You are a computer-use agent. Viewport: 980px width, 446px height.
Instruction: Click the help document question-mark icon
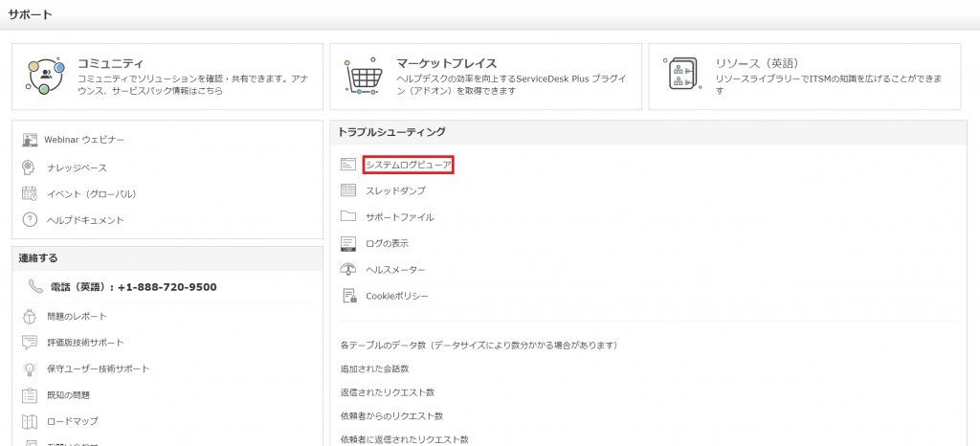tap(30, 220)
